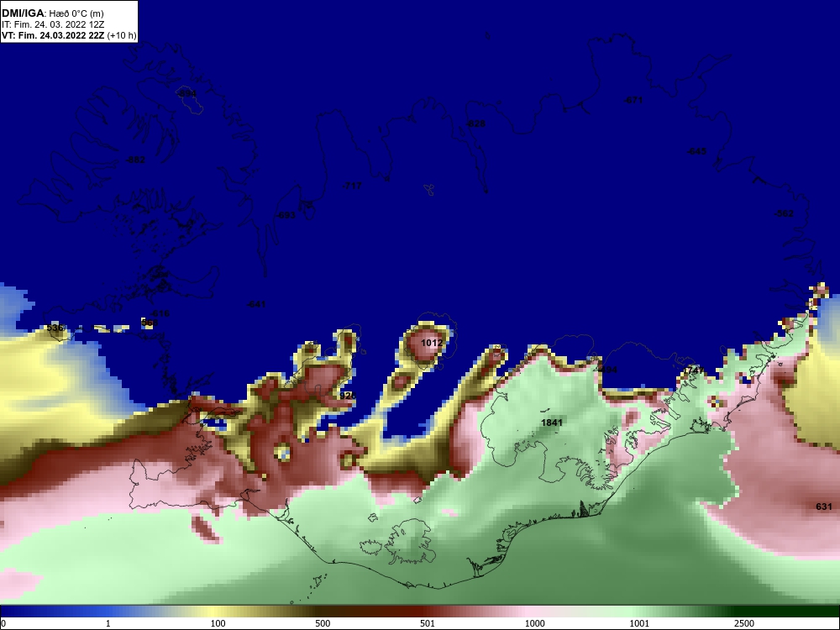Viewport: 840px width, 630px height.
Task: Click the legend label 0
Action: point(3,623)
